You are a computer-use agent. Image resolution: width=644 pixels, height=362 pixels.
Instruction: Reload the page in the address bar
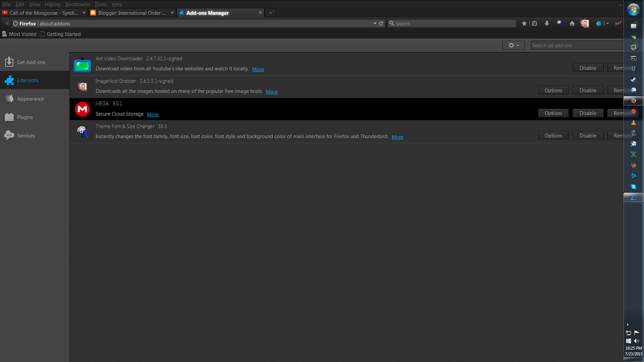coord(381,23)
